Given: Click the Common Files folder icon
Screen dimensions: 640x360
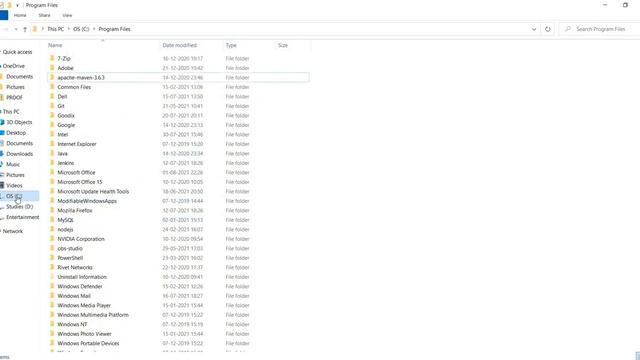Looking at the screenshot, I should (x=52, y=87).
